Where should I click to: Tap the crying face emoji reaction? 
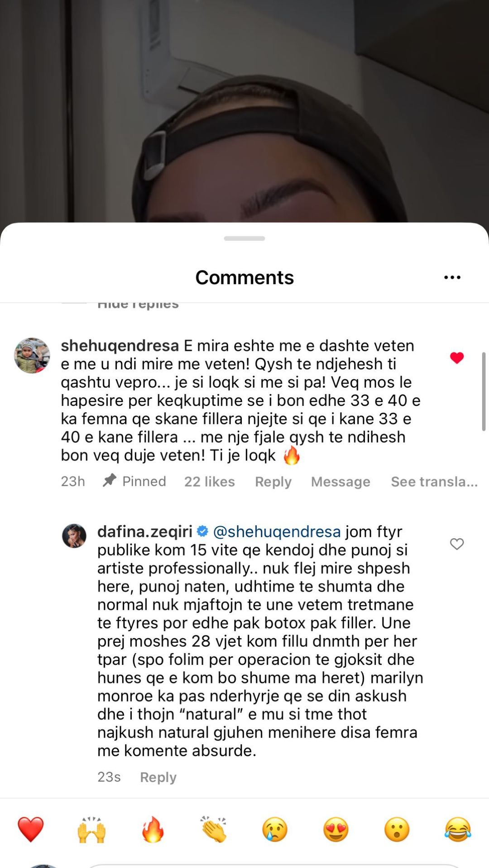tap(275, 830)
